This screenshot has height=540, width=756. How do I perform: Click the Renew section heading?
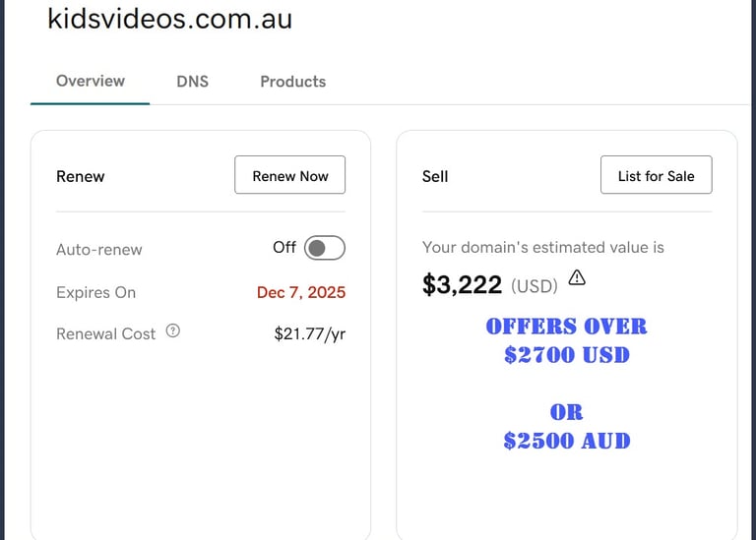(80, 177)
